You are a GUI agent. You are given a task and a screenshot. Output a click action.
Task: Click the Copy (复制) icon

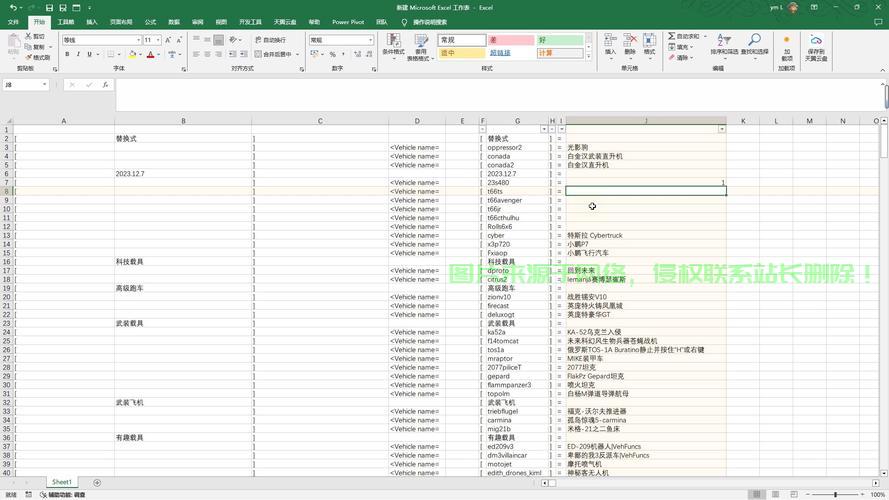(x=29, y=46)
